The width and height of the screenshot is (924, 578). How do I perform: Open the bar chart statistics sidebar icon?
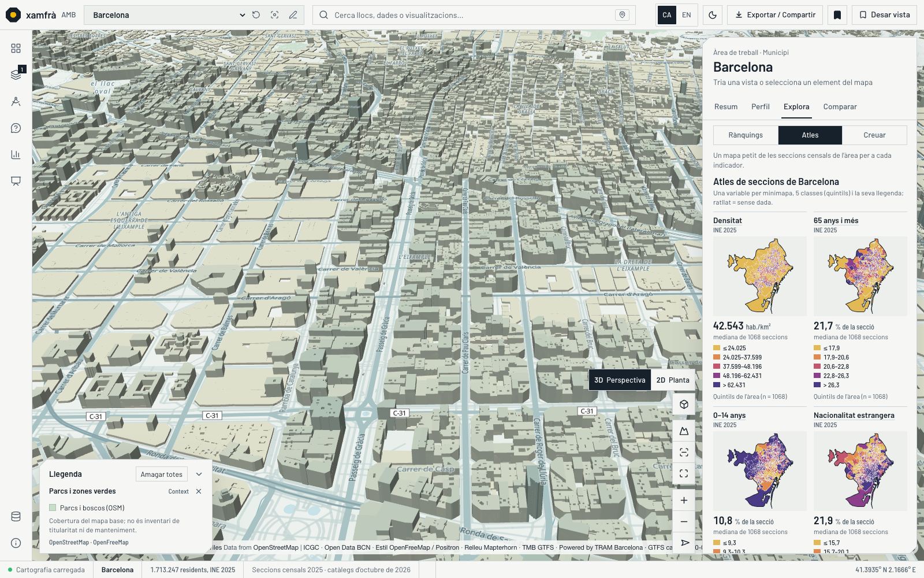point(16,154)
